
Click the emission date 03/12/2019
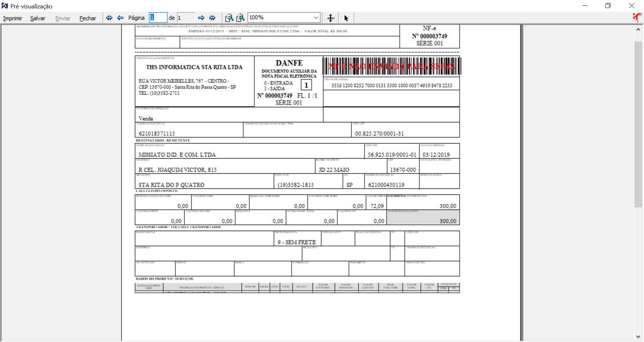click(x=436, y=155)
